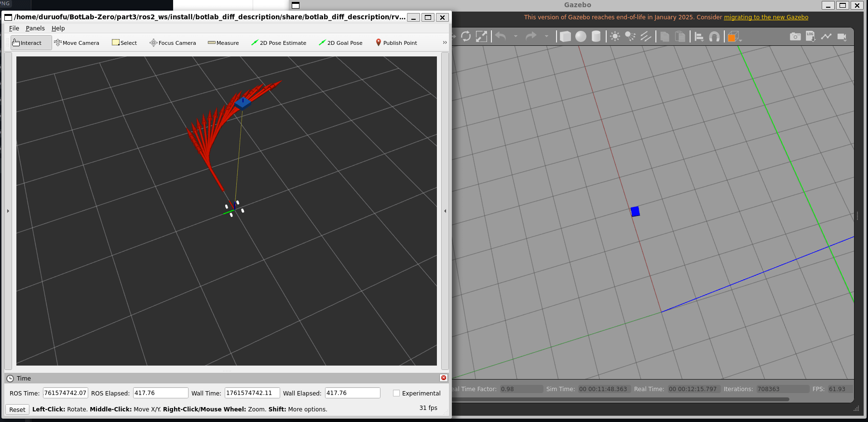868x422 pixels.
Task: Open the Gazebo data log recorder
Action: 811,37
